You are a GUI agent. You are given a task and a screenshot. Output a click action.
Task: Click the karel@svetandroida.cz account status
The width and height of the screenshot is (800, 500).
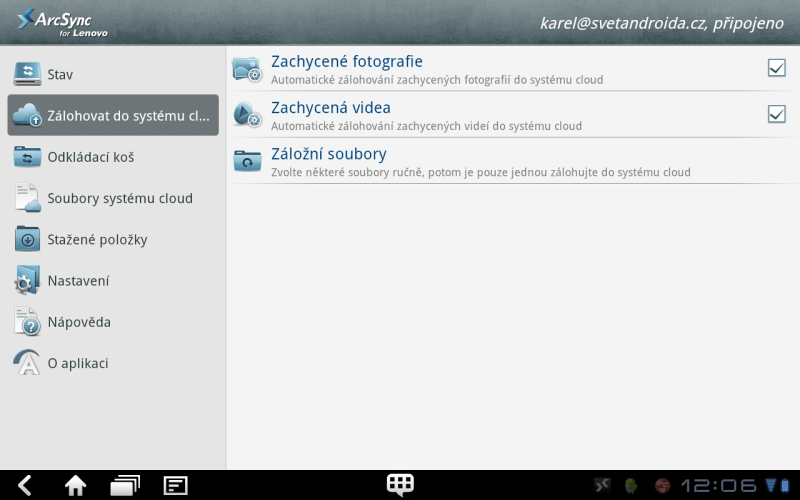click(662, 23)
